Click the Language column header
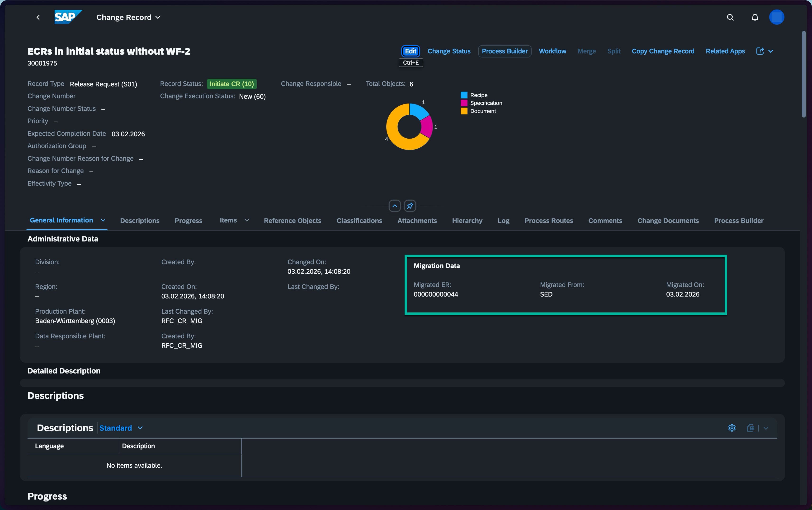The image size is (812, 510). (72, 446)
